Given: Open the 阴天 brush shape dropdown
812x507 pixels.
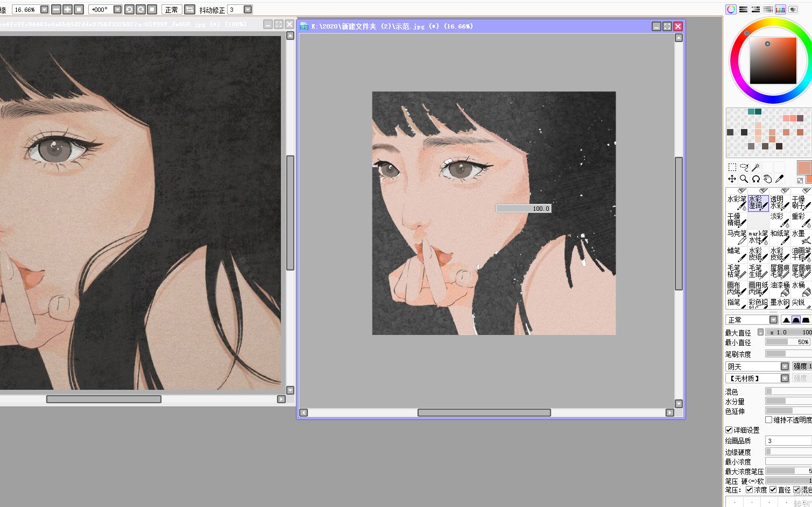Looking at the screenshot, I should point(785,367).
